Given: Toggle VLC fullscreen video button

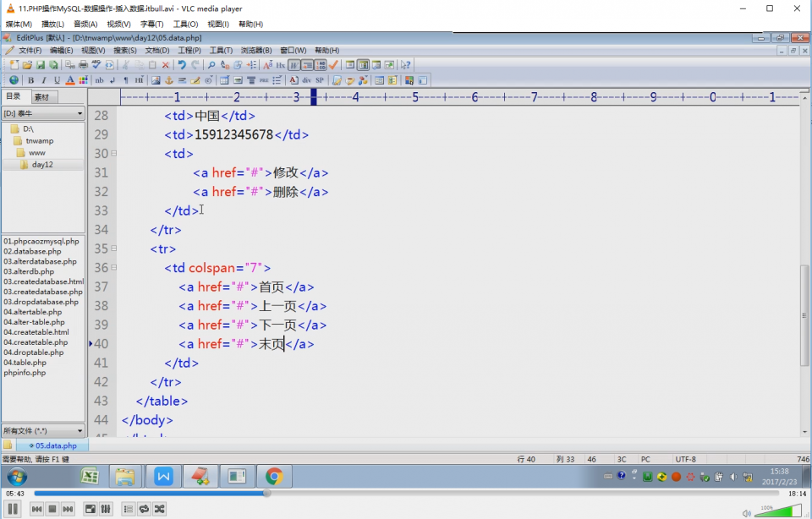Looking at the screenshot, I should (x=91, y=509).
